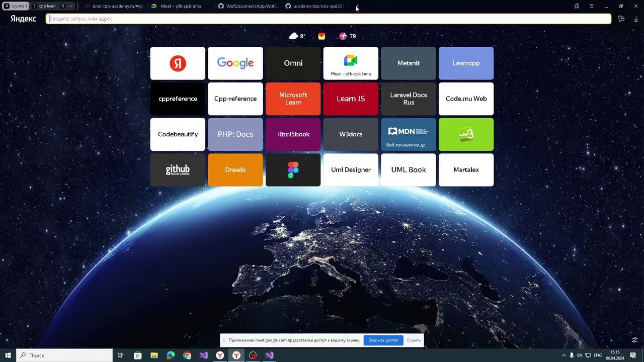Click the 'Закрыть доступ' button
Image resolution: width=644 pixels, height=362 pixels.
tap(383, 340)
